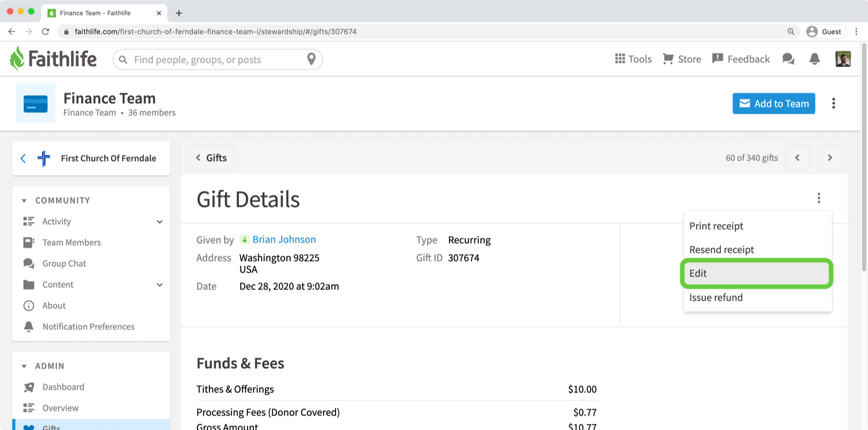The height and width of the screenshot is (430, 868).
Task: Open Team Members page
Action: pos(71,242)
